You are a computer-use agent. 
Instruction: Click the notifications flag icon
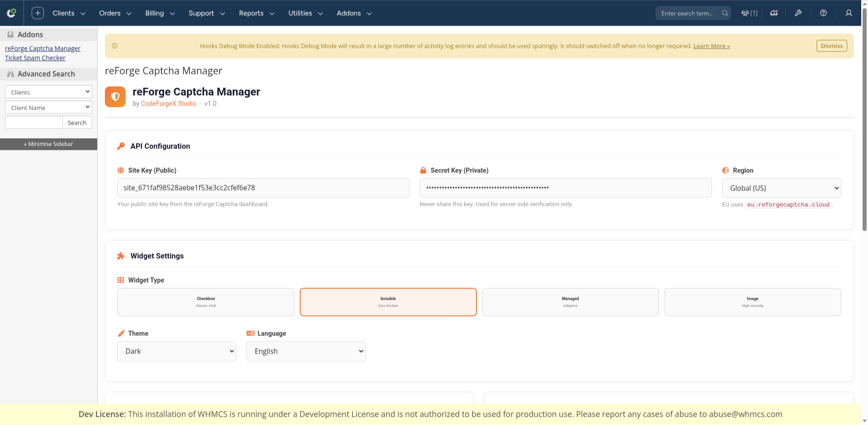coord(774,13)
